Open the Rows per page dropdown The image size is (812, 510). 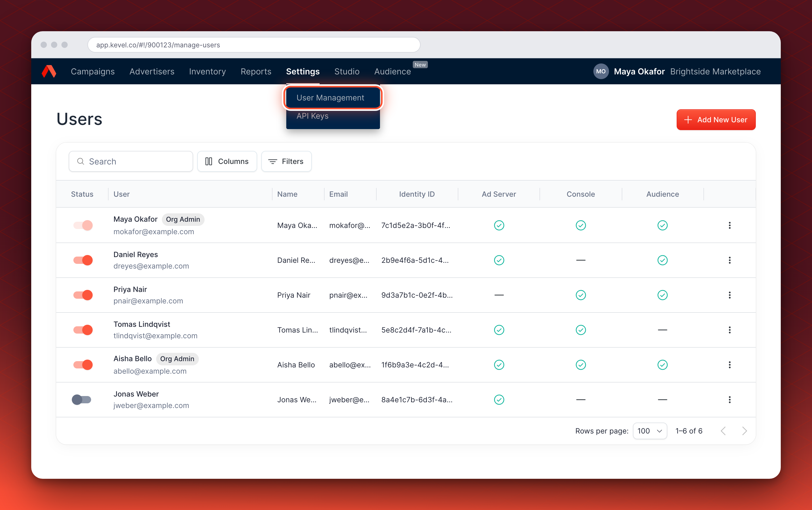tap(649, 431)
